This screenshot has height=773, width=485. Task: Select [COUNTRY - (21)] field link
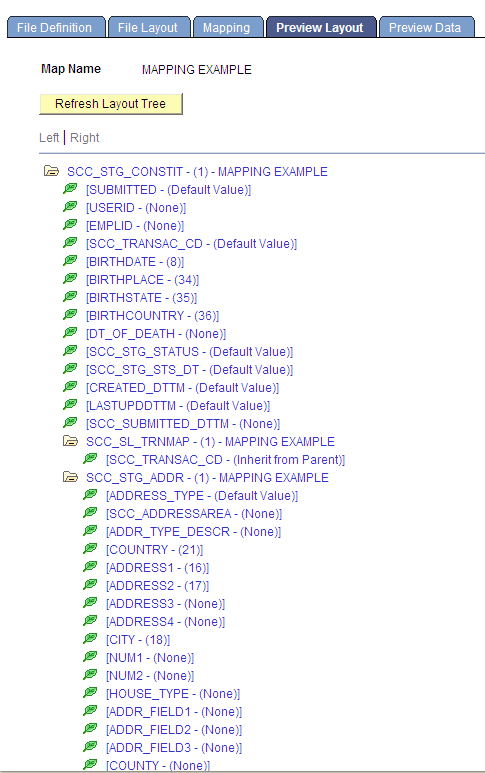tap(154, 550)
